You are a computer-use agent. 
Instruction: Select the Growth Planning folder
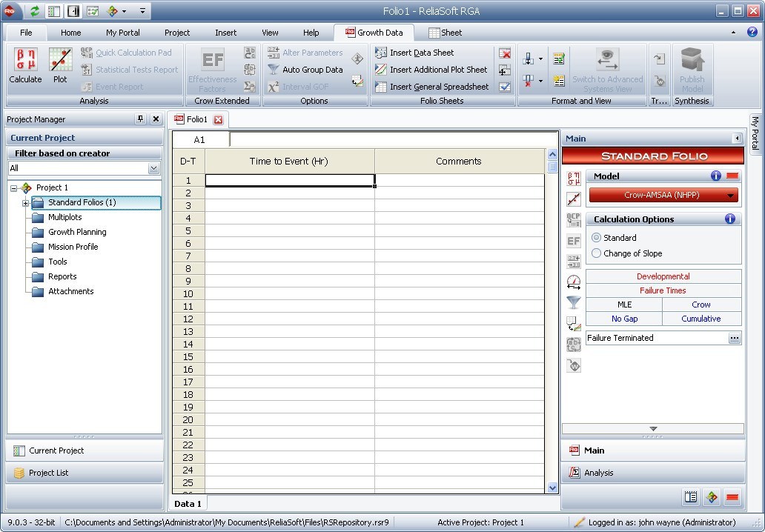click(77, 232)
